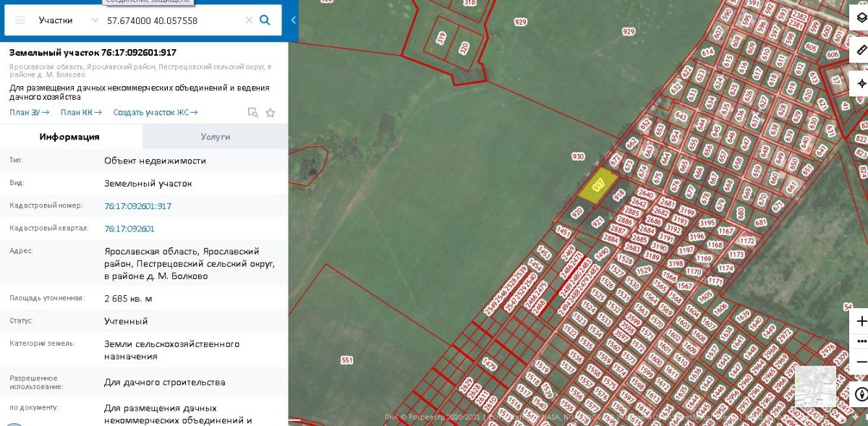Run search with the magnifier icon
The height and width of the screenshot is (426, 868).
click(265, 20)
